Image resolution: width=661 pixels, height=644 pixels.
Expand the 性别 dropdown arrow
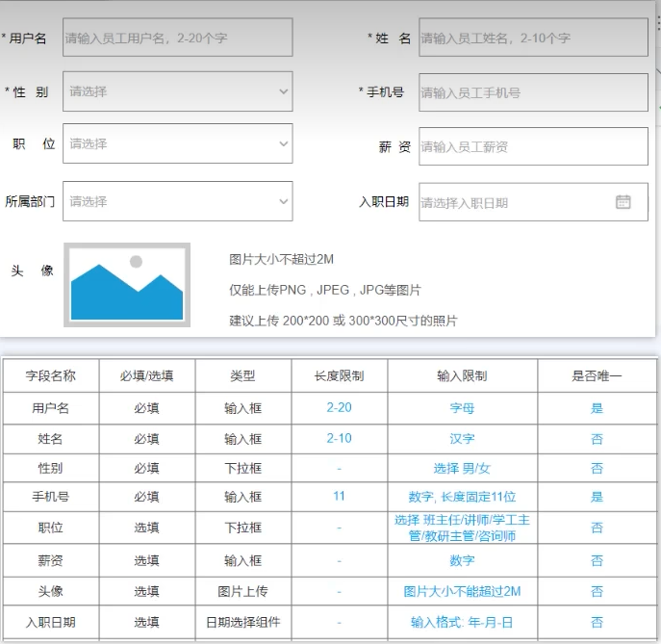click(x=283, y=92)
